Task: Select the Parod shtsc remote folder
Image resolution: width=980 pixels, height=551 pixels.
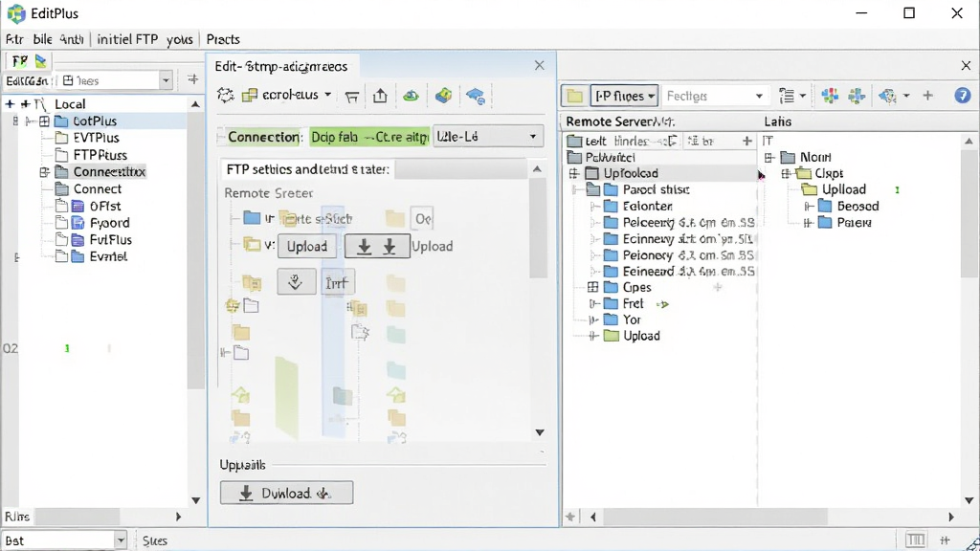Action: click(656, 190)
